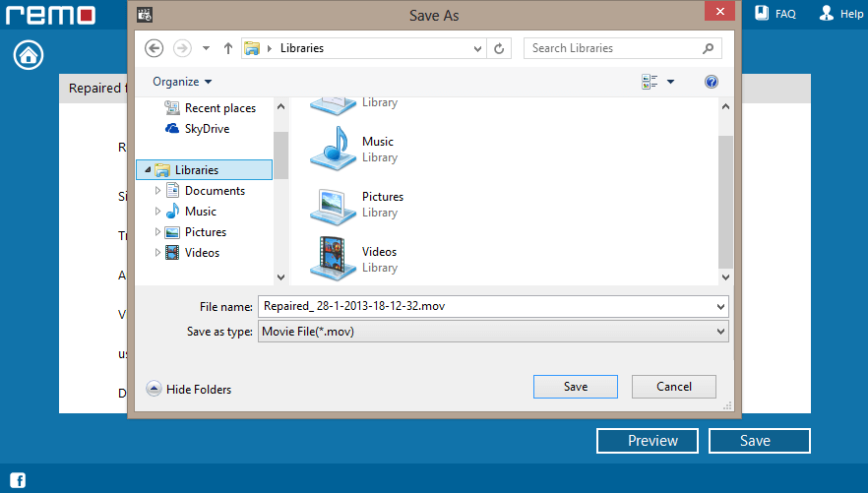Open the Videos library icon
Screen dimensions: 868x493
(x=333, y=260)
